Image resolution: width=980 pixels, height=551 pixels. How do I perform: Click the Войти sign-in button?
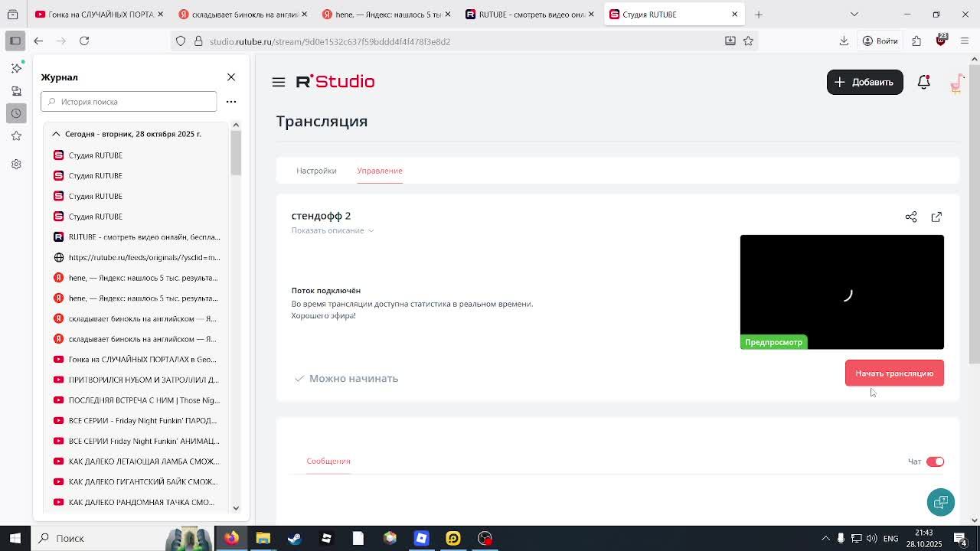pos(880,41)
